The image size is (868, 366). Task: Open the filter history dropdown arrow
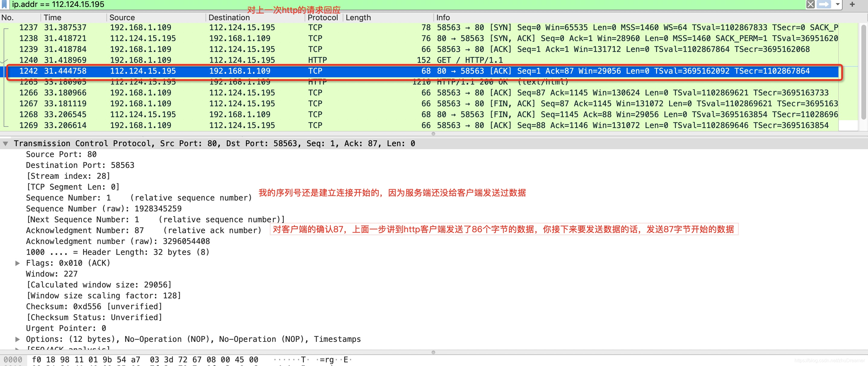[837, 4]
